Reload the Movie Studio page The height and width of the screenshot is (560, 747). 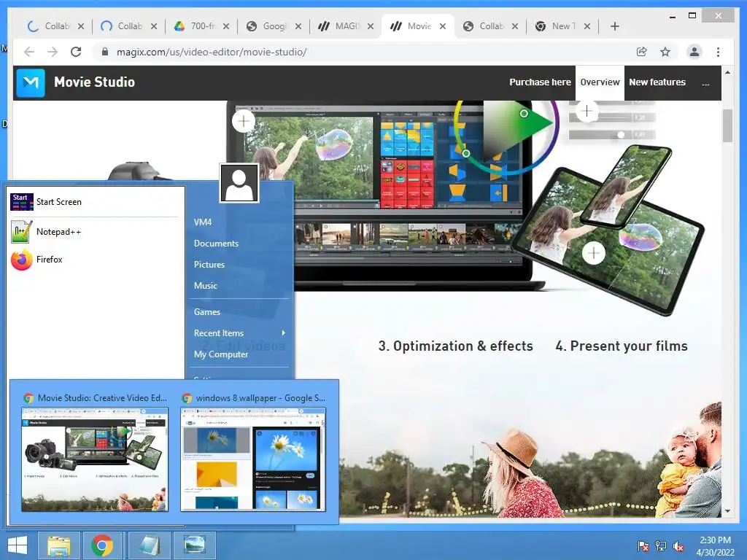point(76,52)
